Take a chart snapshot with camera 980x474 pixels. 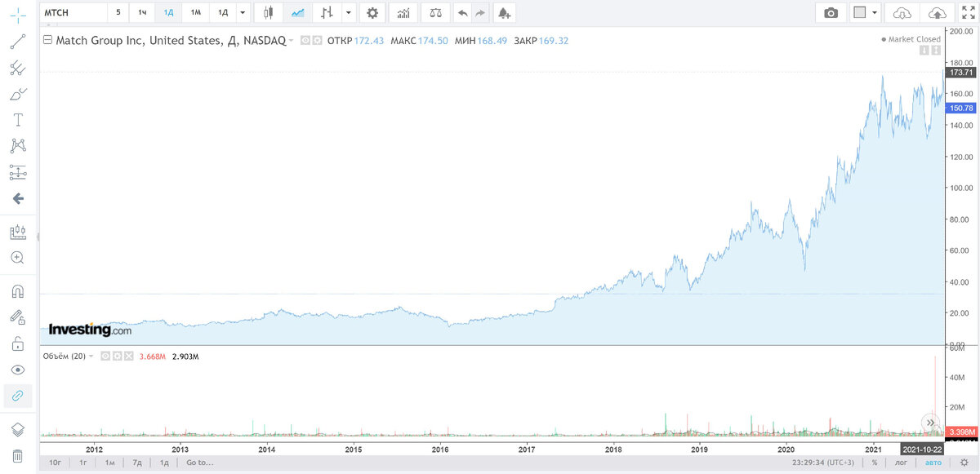point(831,12)
